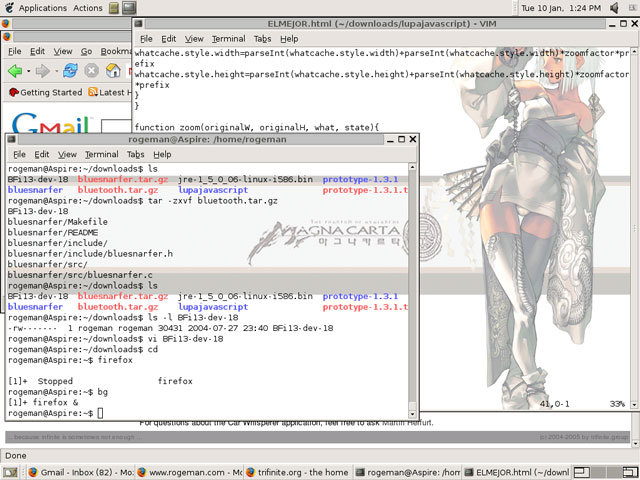Image resolution: width=640 pixels, height=480 pixels.
Task: Switch to ELMEJOR.html VIM window via taskbar
Action: click(516, 472)
